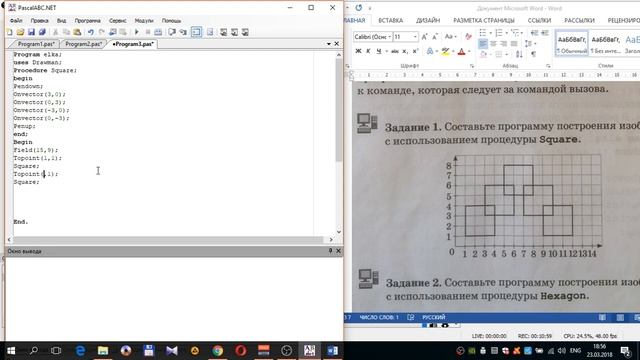Save the current program with the floppy icon
640x360 pixels.
pyautogui.click(x=31, y=32)
